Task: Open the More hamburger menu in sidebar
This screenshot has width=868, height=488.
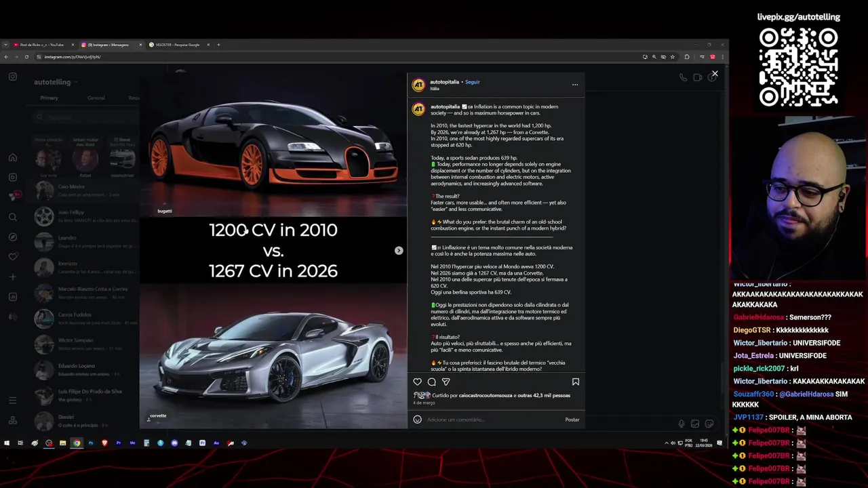Action: coord(13,401)
